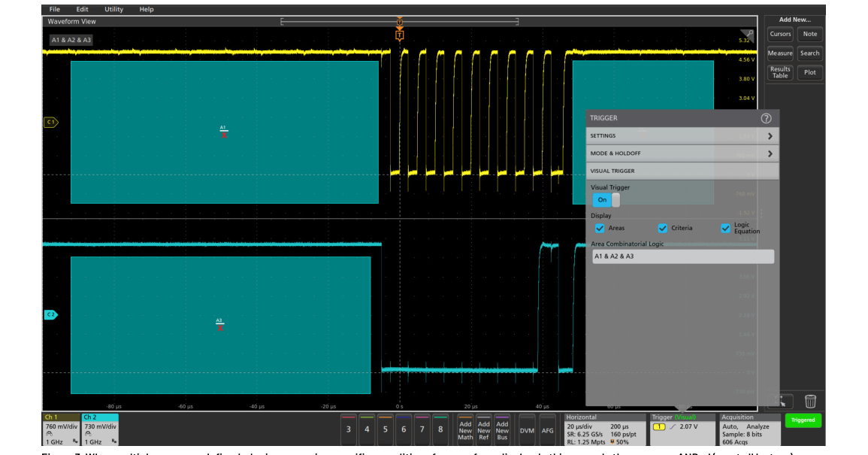Expand the Settings section of Trigger panel

682,136
